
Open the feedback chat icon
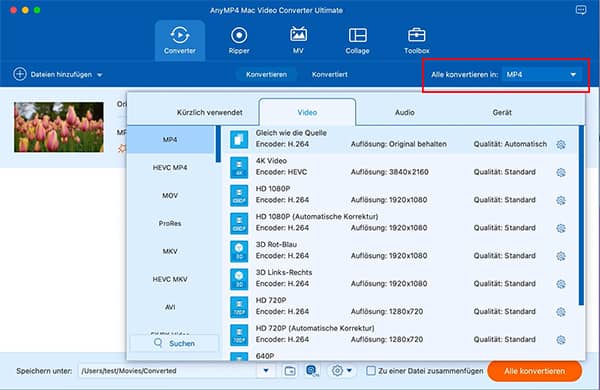pos(581,10)
